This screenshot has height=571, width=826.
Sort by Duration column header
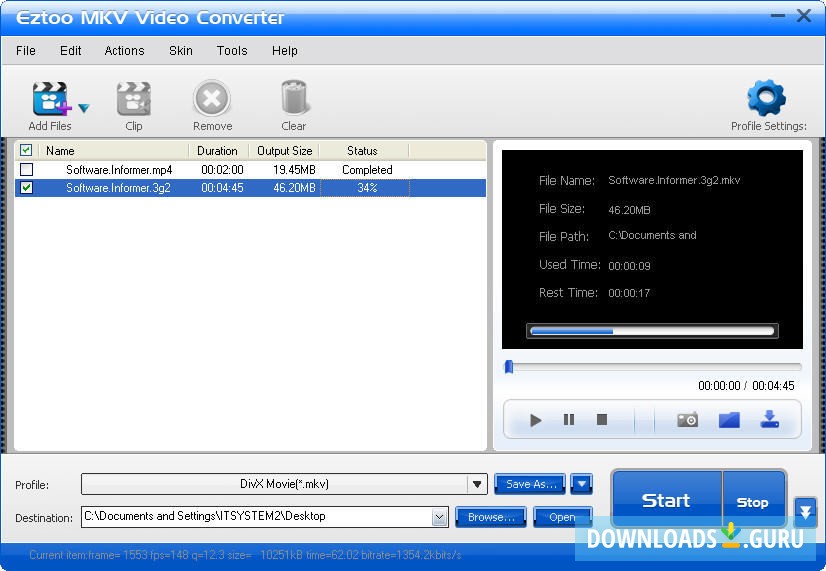point(218,151)
